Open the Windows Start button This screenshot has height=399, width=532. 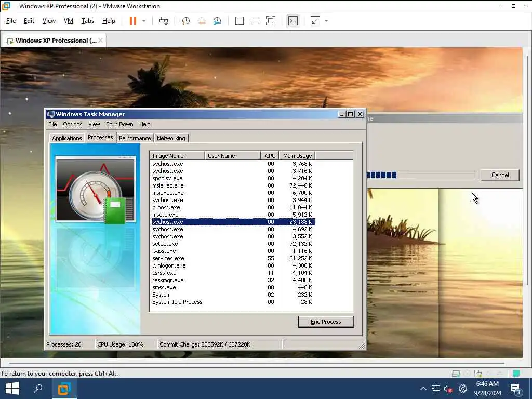click(12, 389)
